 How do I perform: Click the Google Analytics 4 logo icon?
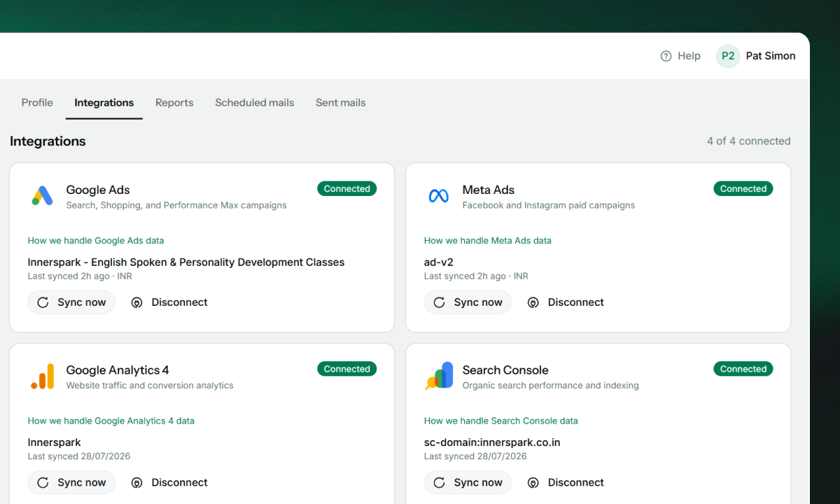point(43,376)
